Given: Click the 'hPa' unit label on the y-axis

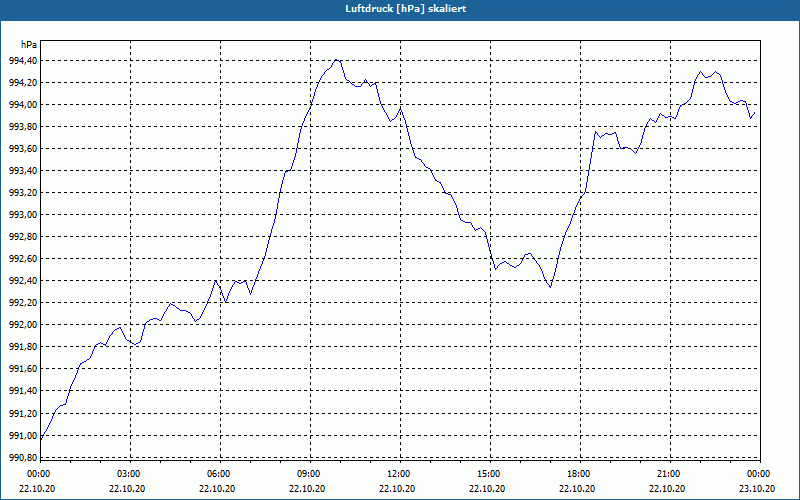Looking at the screenshot, I should (29, 45).
